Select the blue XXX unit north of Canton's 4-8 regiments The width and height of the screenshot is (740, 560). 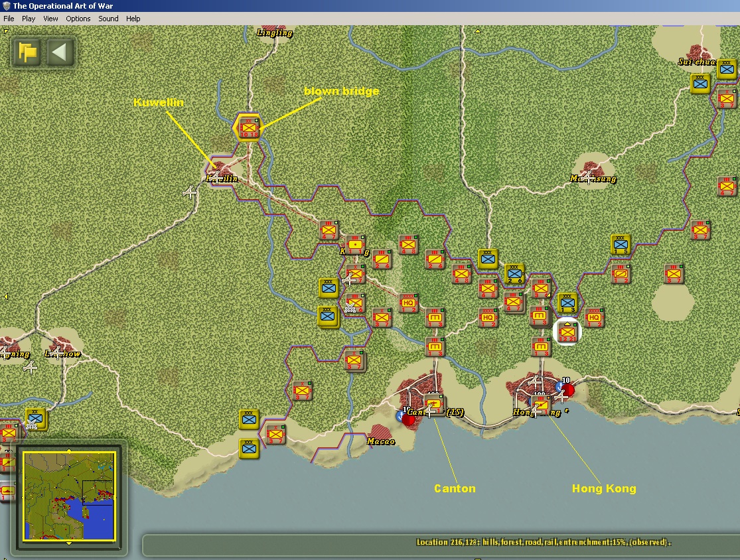(488, 259)
